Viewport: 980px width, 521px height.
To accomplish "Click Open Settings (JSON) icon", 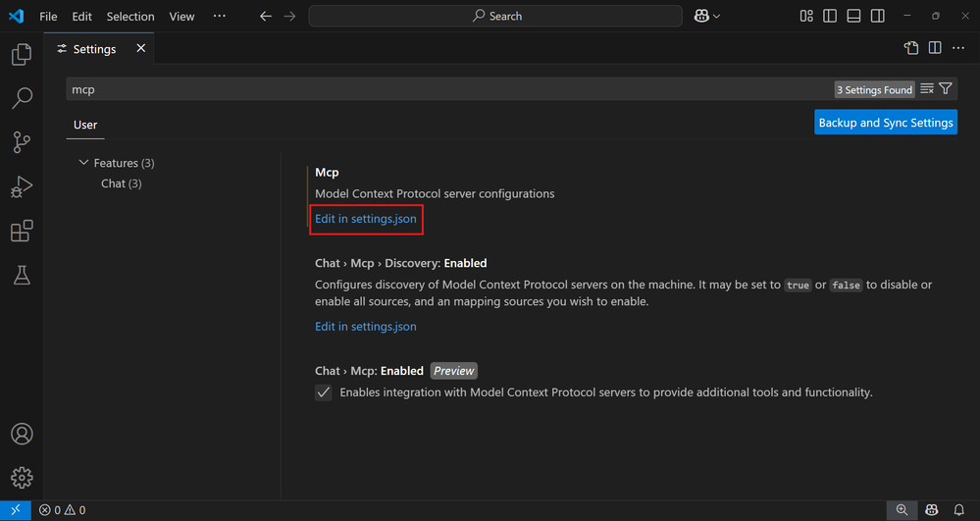I will pos(911,48).
